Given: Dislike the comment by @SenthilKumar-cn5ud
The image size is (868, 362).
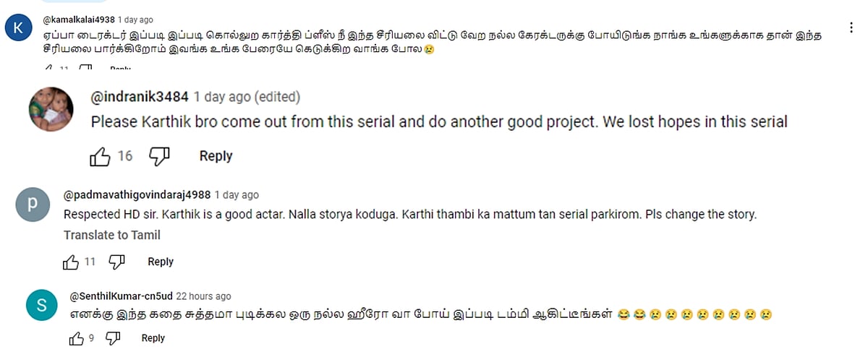Looking at the screenshot, I should click(x=113, y=338).
